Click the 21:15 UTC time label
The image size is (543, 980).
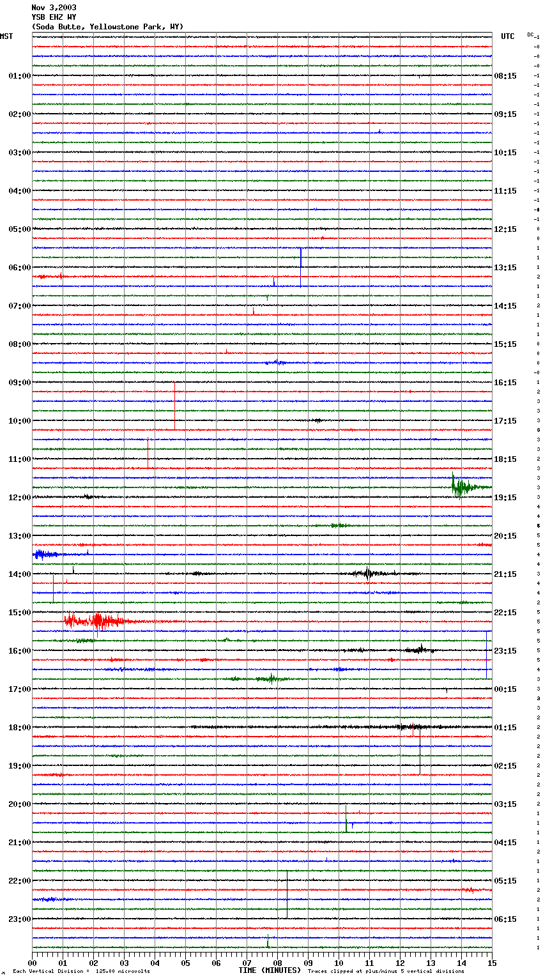505,574
